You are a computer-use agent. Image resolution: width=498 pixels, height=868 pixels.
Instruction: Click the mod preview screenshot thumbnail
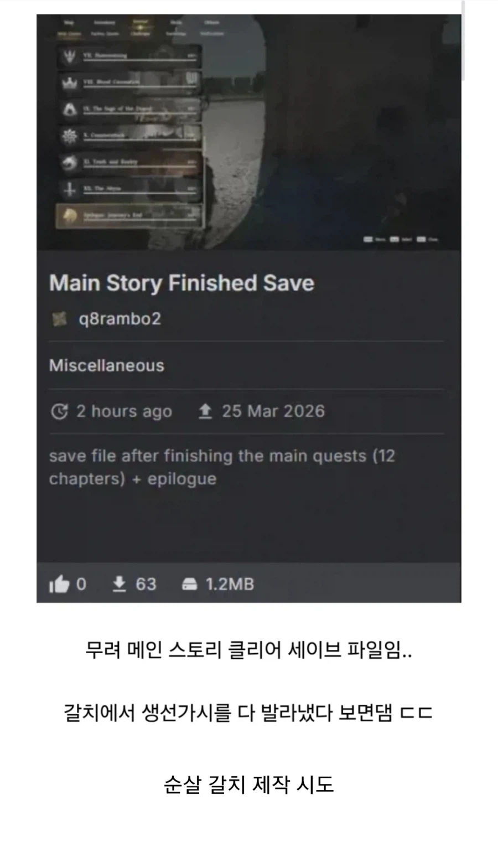click(248, 132)
